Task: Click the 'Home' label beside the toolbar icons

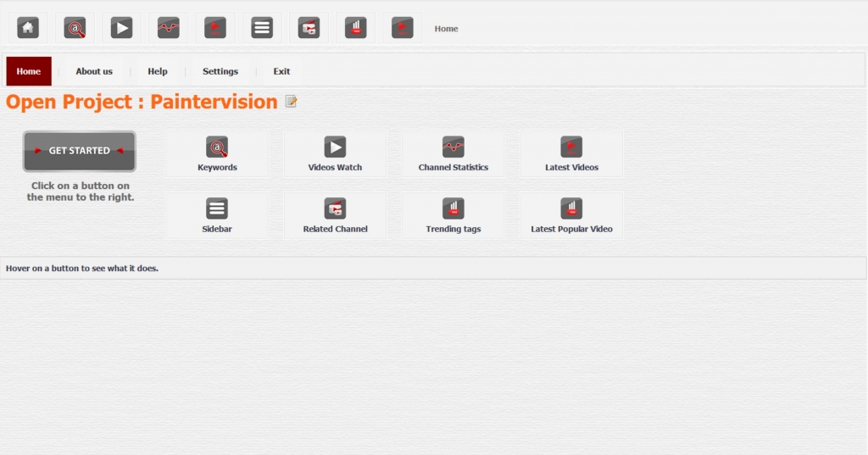Action: (x=446, y=29)
